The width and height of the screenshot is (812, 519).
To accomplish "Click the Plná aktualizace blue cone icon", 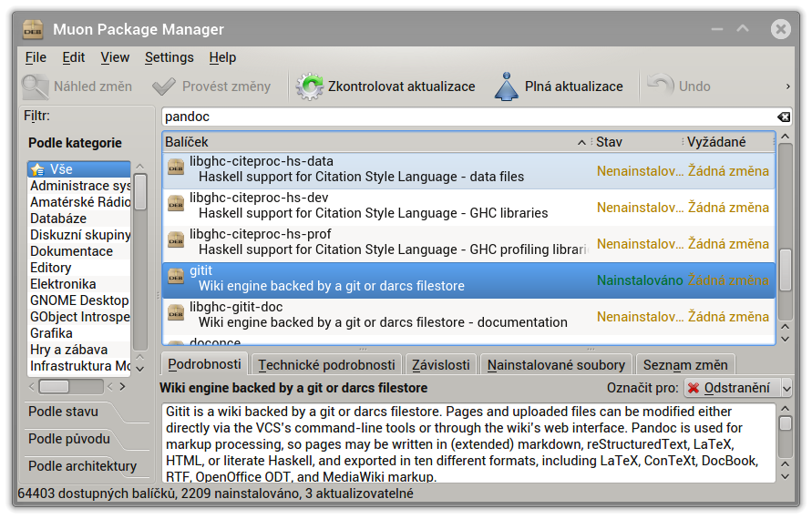I will coord(506,86).
